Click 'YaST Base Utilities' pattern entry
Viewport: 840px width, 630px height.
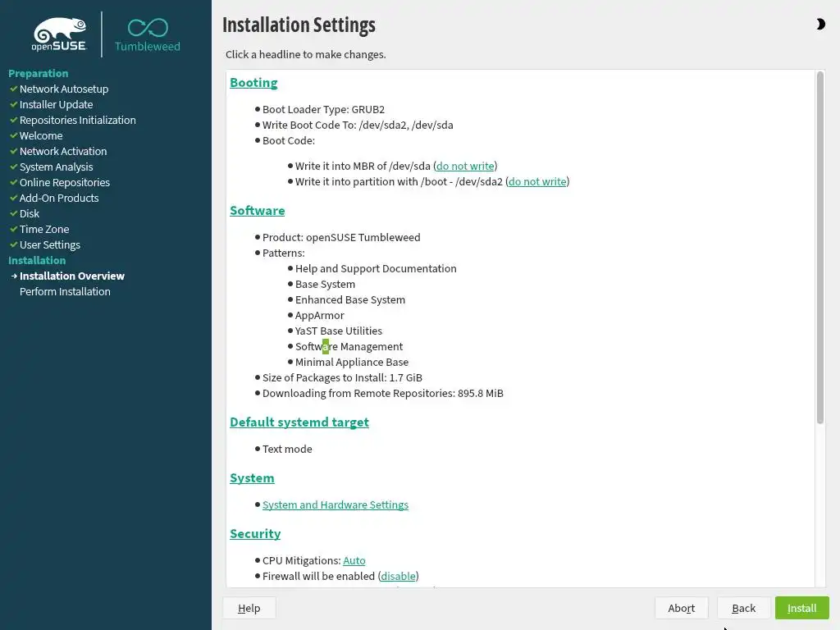click(339, 331)
